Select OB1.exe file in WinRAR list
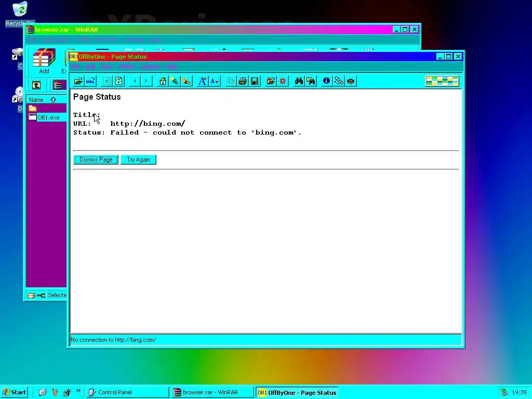Screen dimensions: 532x399 click(48, 117)
